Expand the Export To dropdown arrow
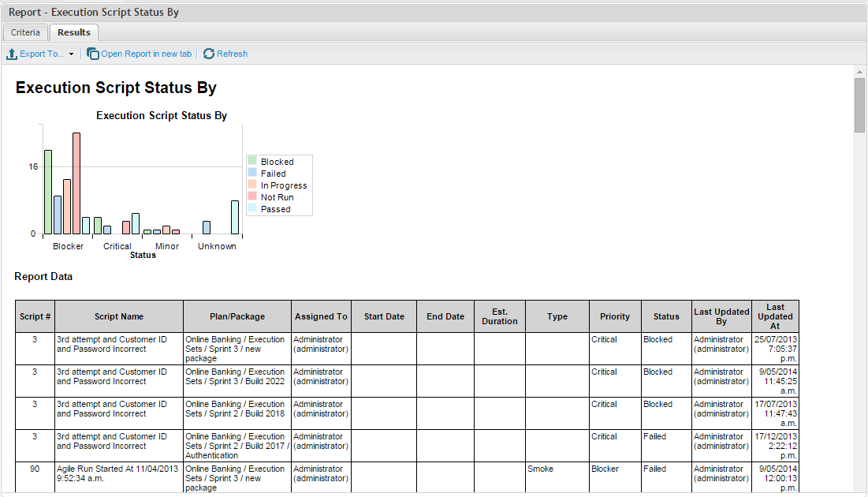The image size is (868, 497). tap(71, 54)
